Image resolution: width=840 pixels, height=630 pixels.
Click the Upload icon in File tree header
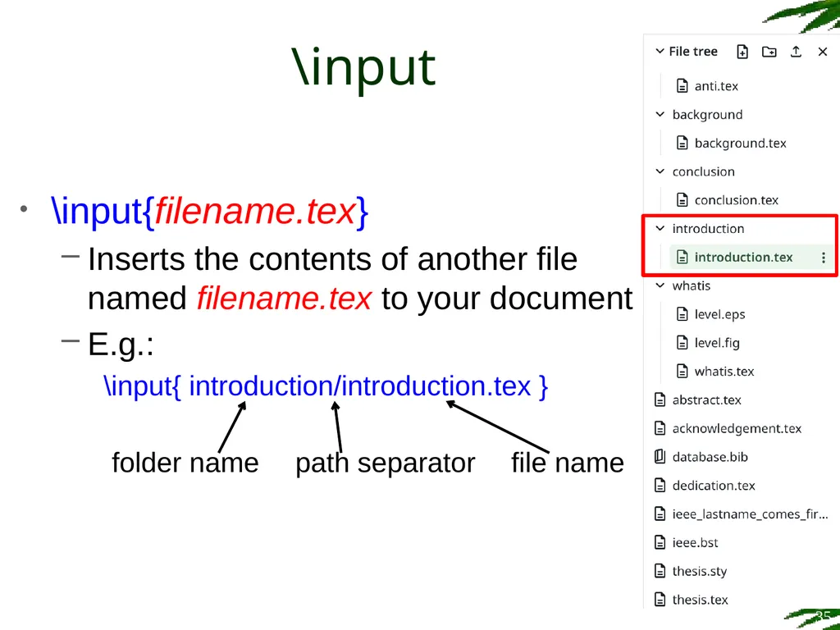796,52
